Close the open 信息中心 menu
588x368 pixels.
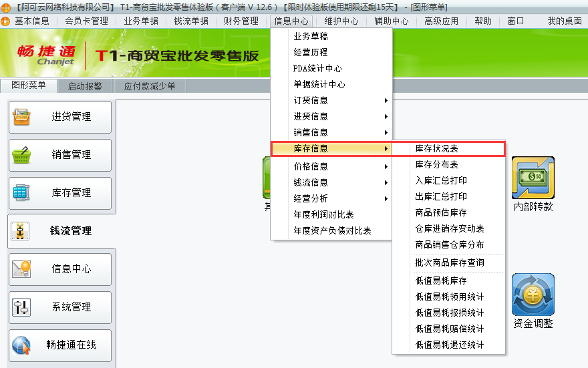(291, 21)
